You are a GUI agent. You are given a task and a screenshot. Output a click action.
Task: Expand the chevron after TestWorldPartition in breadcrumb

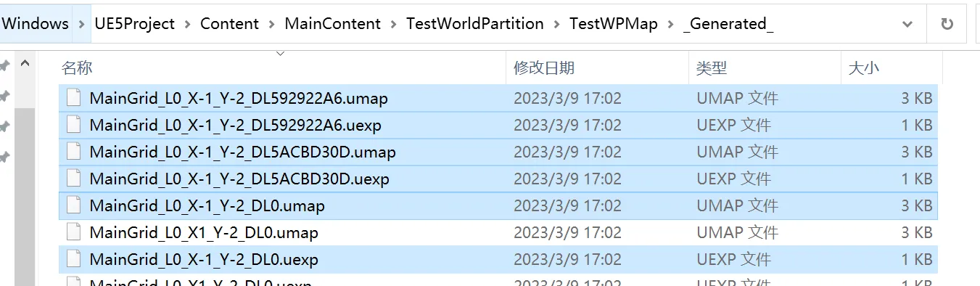point(556,24)
